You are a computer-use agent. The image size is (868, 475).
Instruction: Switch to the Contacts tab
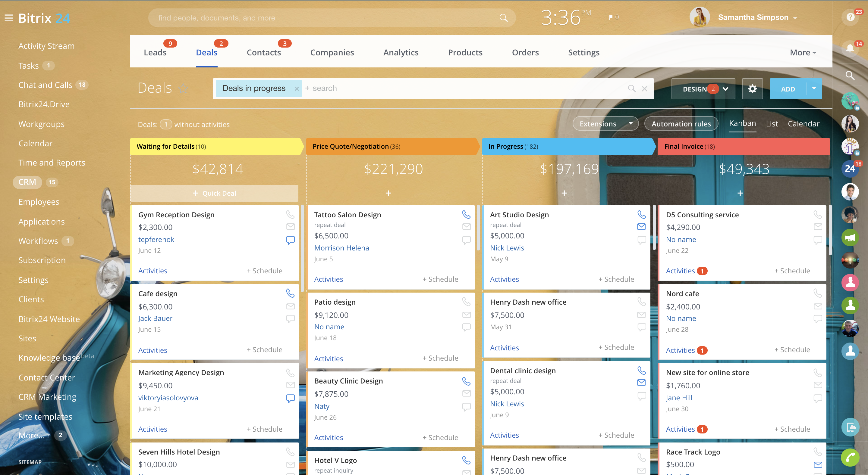(x=263, y=52)
